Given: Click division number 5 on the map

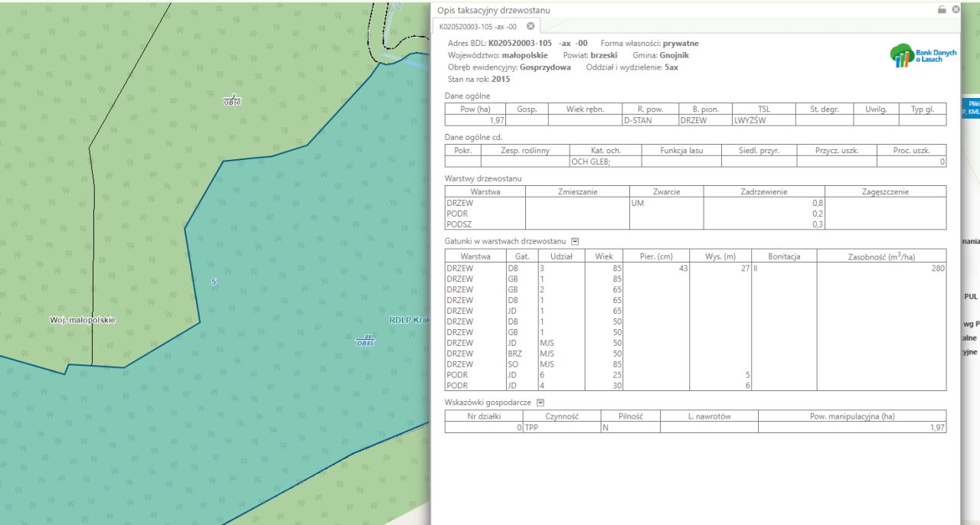Looking at the screenshot, I should pos(214,282).
